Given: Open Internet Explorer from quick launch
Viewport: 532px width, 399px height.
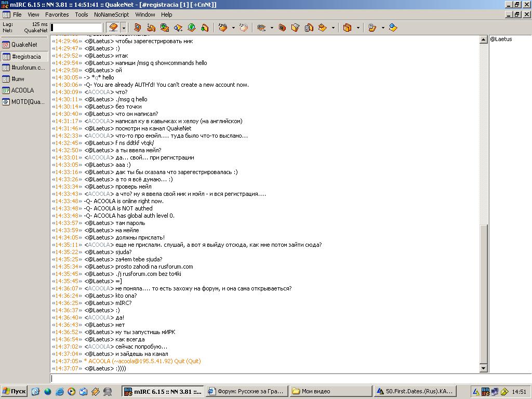Looking at the screenshot, I should (x=60, y=392).
